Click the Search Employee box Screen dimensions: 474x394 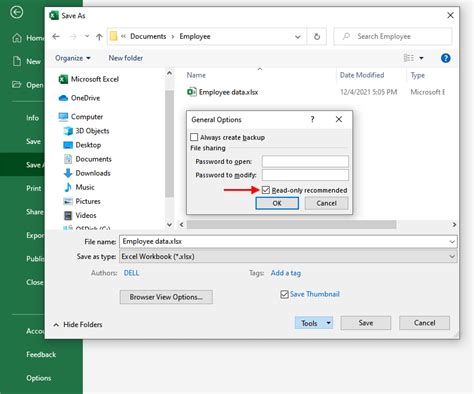(393, 36)
